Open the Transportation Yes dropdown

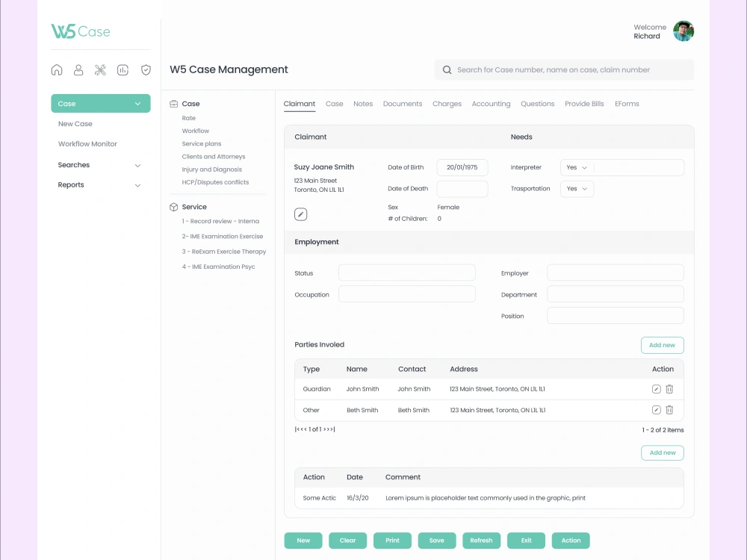click(x=577, y=189)
